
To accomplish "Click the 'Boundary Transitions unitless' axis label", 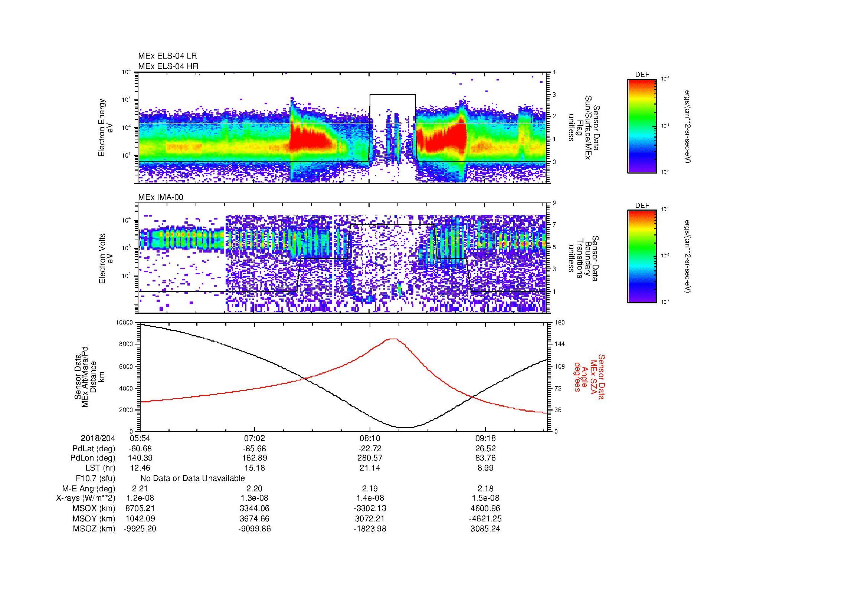I will tap(584, 259).
